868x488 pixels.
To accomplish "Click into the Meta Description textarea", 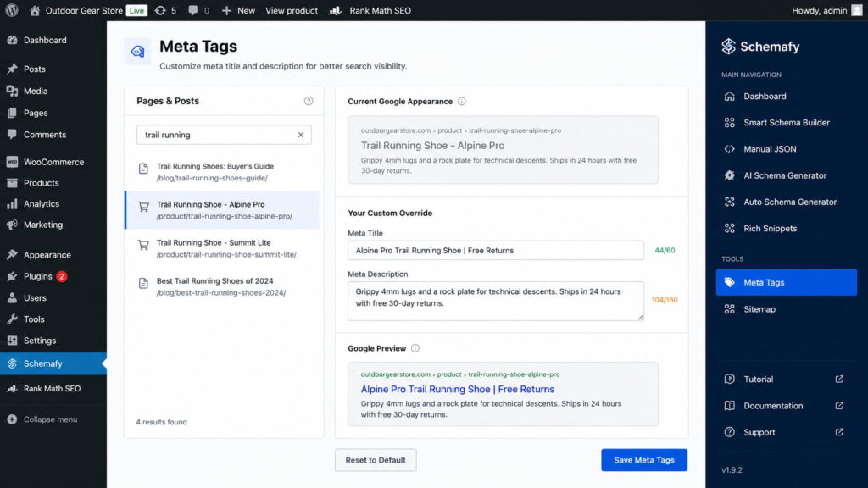I will pyautogui.click(x=495, y=301).
